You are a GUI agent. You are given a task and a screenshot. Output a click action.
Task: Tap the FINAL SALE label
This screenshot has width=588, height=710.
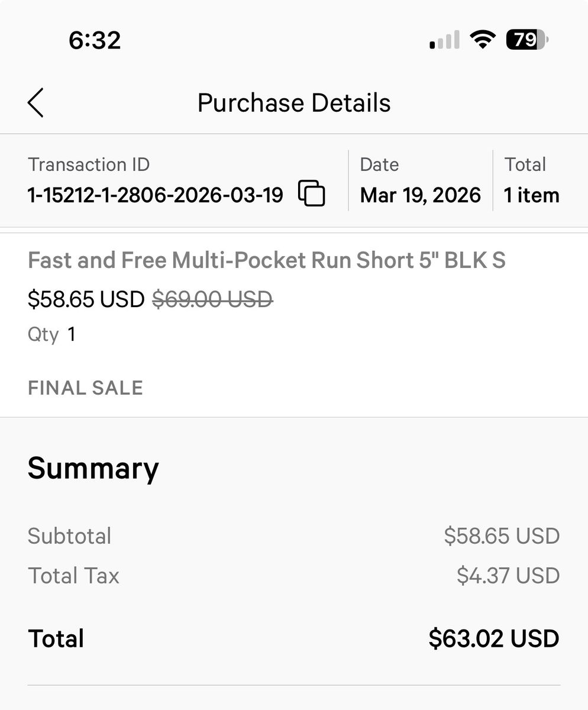click(x=85, y=388)
